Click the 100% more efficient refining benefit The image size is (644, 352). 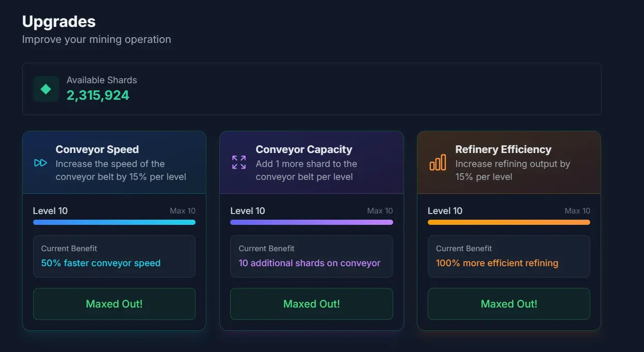(497, 263)
